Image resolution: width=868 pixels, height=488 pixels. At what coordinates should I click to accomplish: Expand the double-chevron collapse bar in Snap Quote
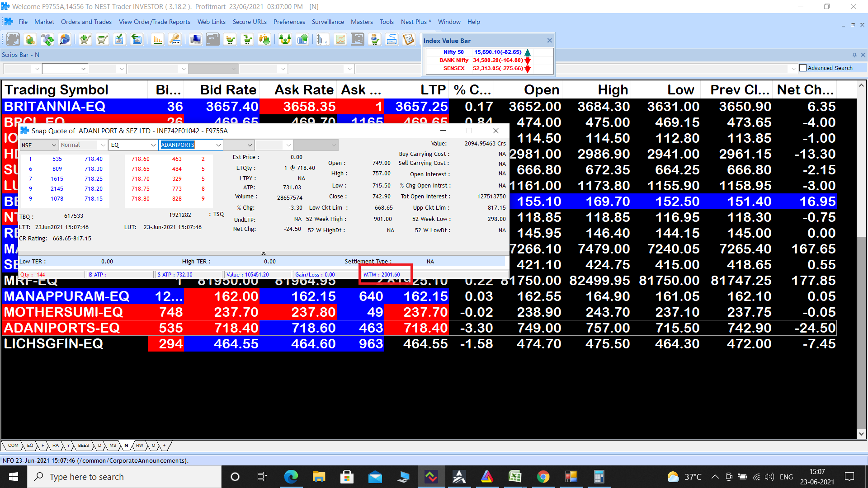[264, 253]
